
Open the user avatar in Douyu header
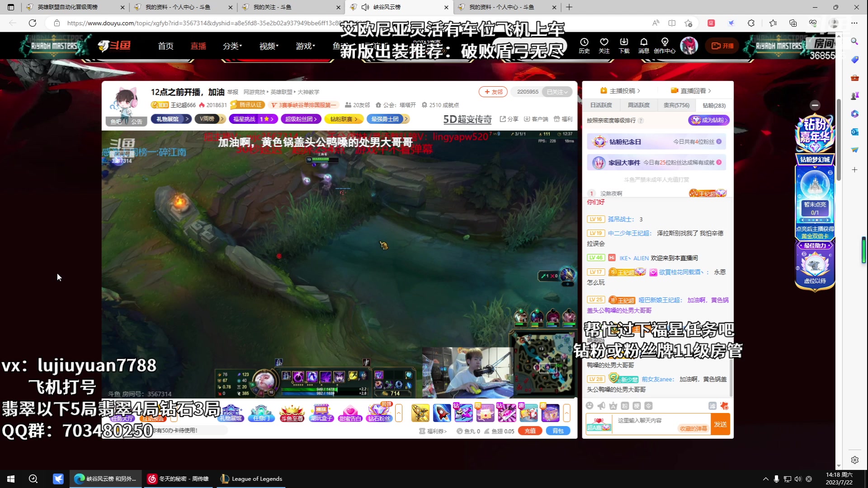point(689,46)
